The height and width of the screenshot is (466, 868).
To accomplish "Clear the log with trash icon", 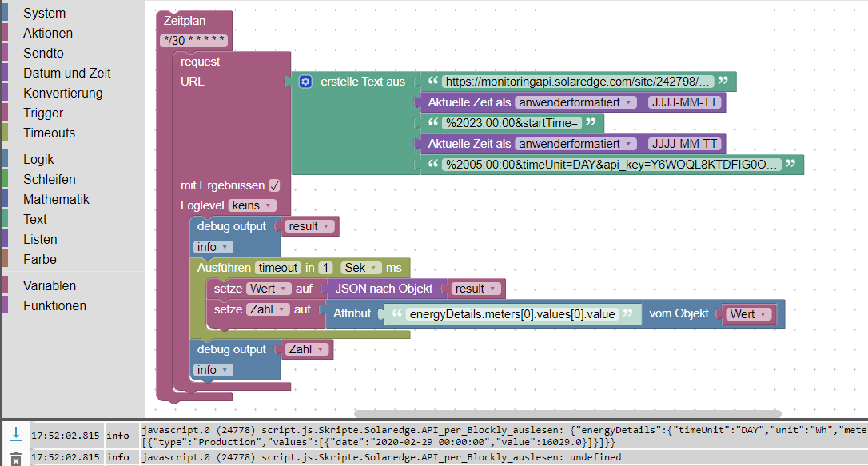I will (x=16, y=459).
